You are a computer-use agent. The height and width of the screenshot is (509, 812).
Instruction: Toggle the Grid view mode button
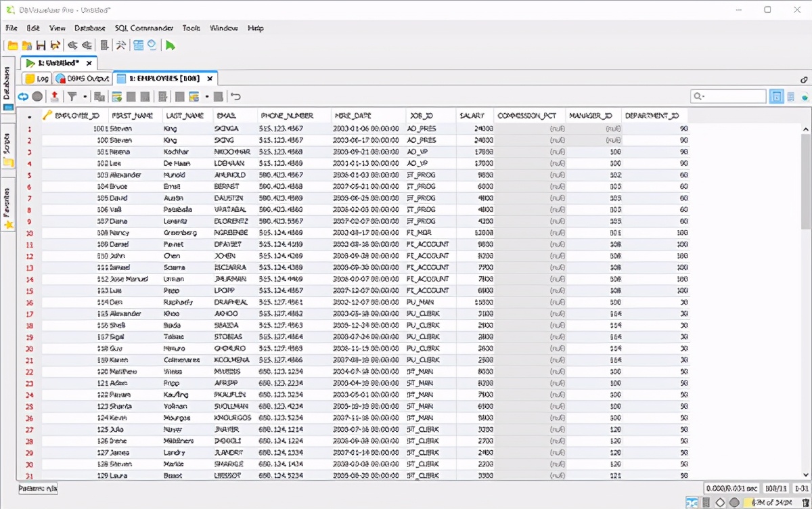click(x=776, y=97)
